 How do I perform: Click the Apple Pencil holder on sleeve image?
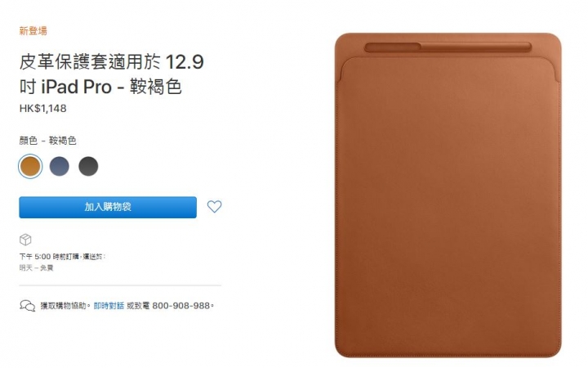pyautogui.click(x=448, y=47)
